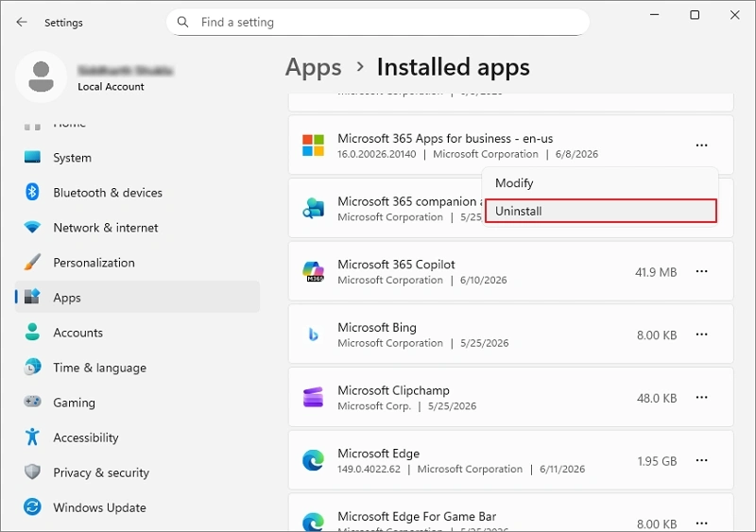Select the Microsoft Clipchamp title
Screen dimensions: 756x532
pyautogui.click(x=393, y=390)
